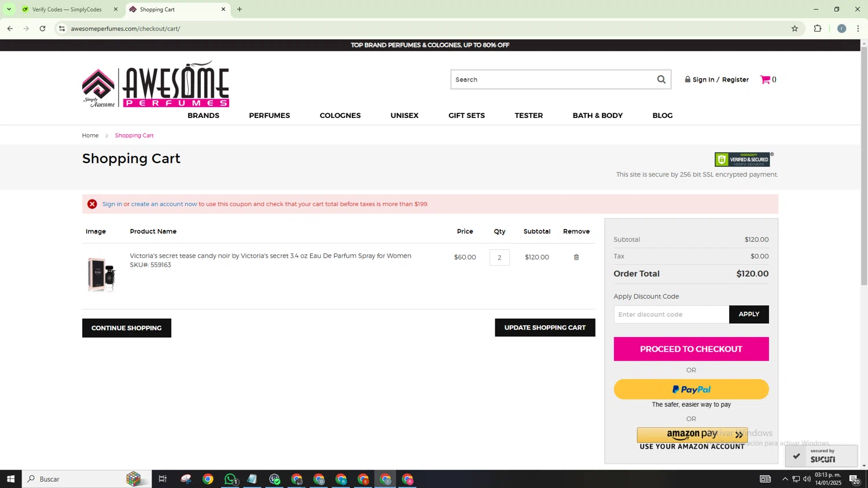Open the Chrome profile avatar
868x488 pixels.
pos(842,28)
